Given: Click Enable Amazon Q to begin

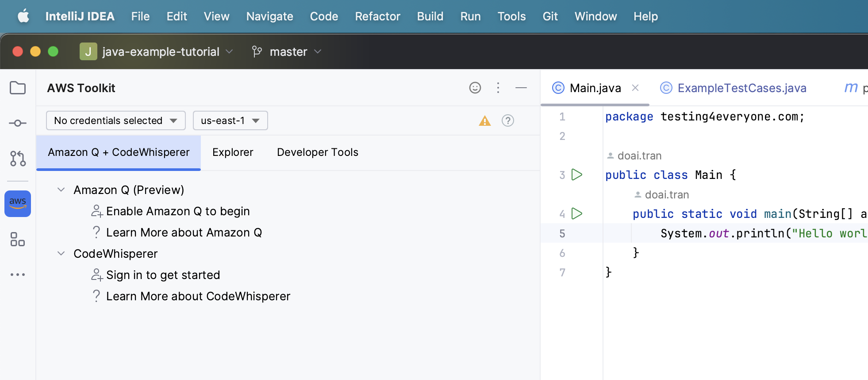Looking at the screenshot, I should [x=178, y=211].
